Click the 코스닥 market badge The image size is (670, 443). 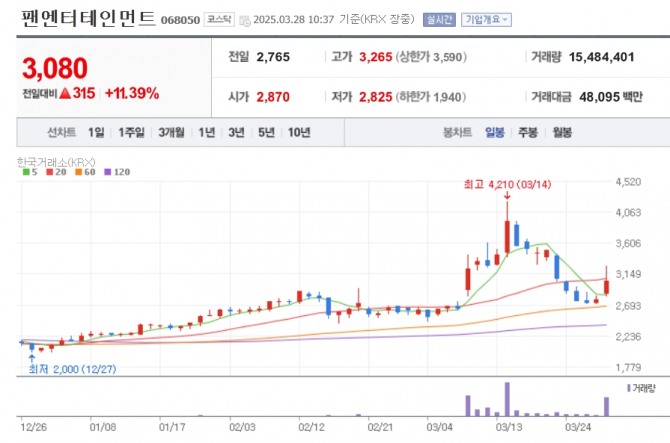[219, 19]
